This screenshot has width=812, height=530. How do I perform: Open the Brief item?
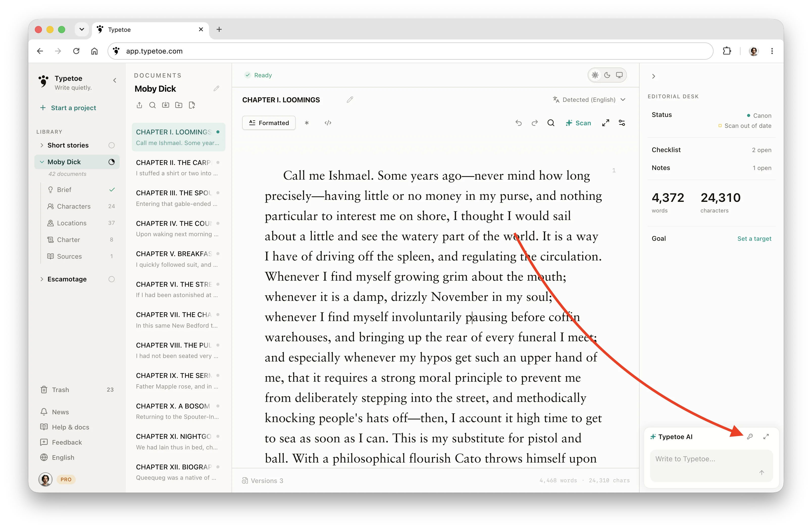pyautogui.click(x=81, y=190)
